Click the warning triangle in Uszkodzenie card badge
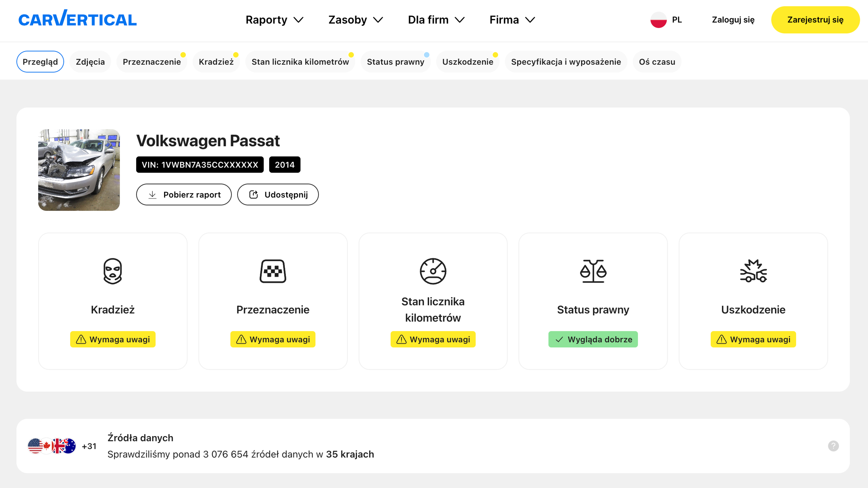Viewport: 868px width, 488px height. tap(722, 339)
